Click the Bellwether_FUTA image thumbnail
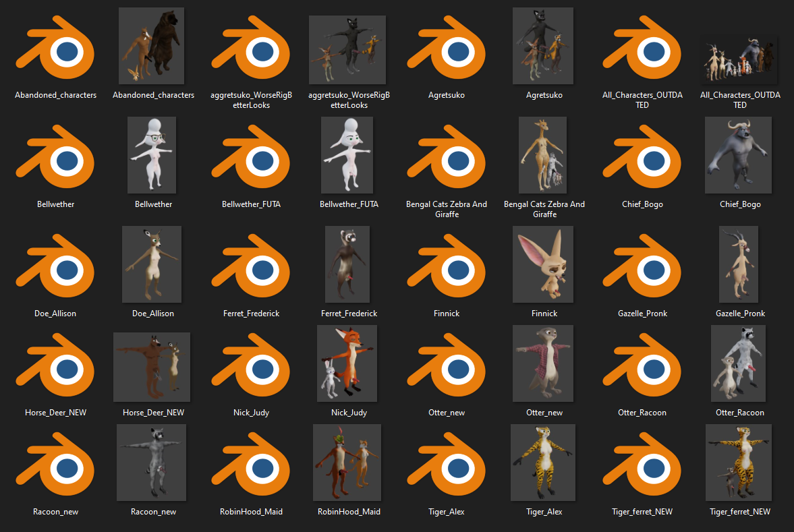Image resolution: width=794 pixels, height=532 pixels. pos(347,155)
